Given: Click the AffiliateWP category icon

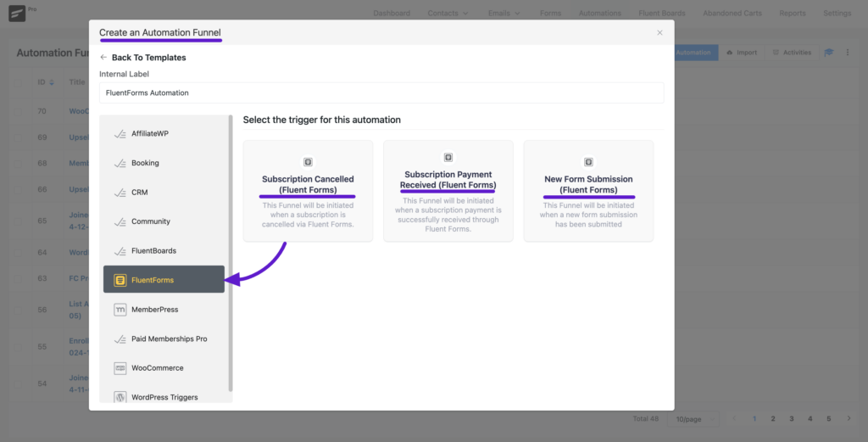Looking at the screenshot, I should [x=120, y=133].
